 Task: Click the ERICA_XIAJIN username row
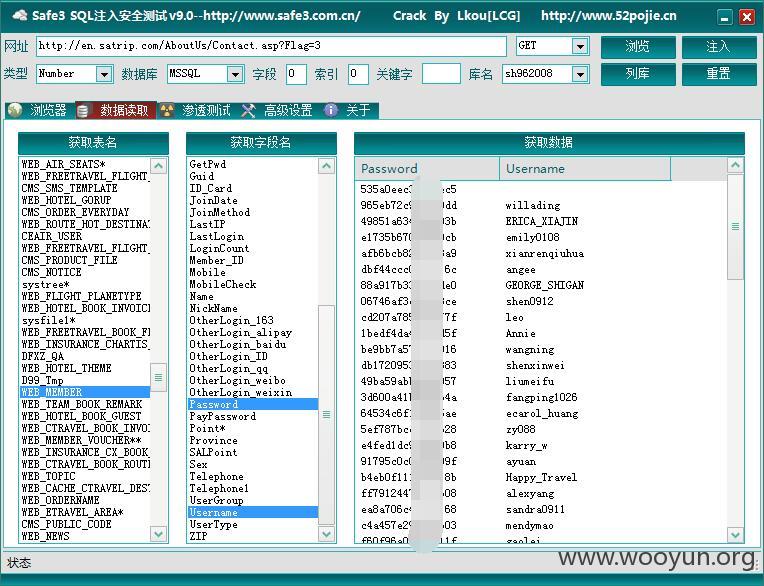(x=541, y=221)
